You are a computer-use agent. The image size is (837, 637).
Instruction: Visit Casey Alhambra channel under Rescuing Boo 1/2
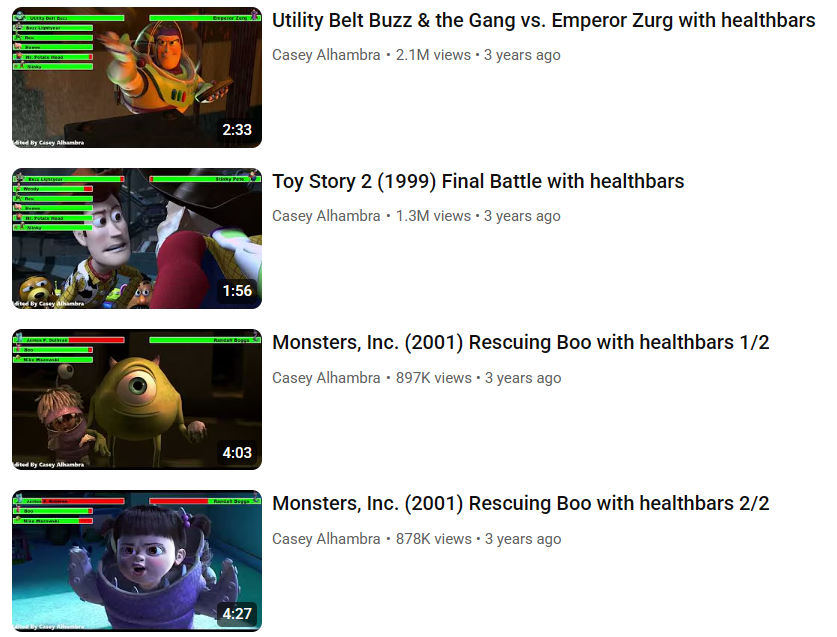pyautogui.click(x=326, y=378)
